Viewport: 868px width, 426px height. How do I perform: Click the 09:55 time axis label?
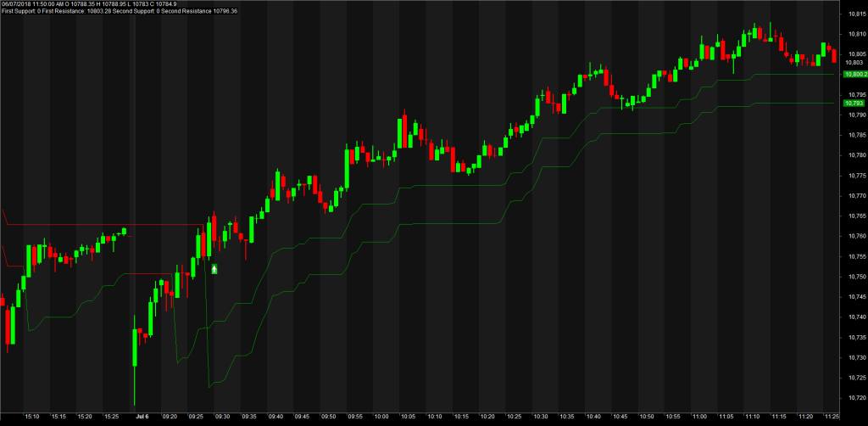pyautogui.click(x=355, y=416)
